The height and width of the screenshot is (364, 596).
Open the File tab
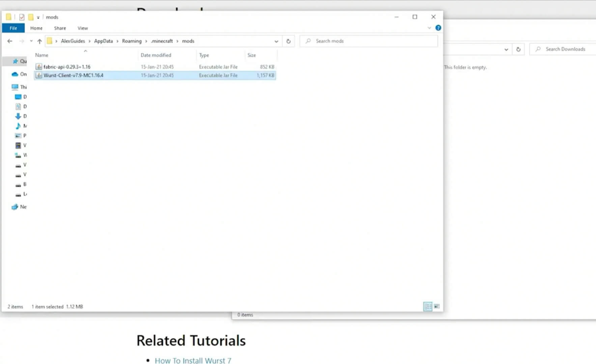pyautogui.click(x=13, y=28)
